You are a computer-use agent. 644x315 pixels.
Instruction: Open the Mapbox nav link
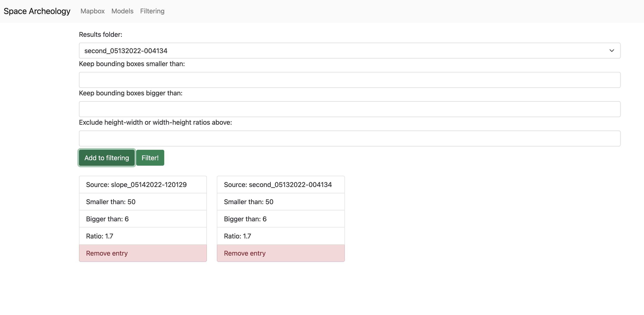(x=92, y=11)
